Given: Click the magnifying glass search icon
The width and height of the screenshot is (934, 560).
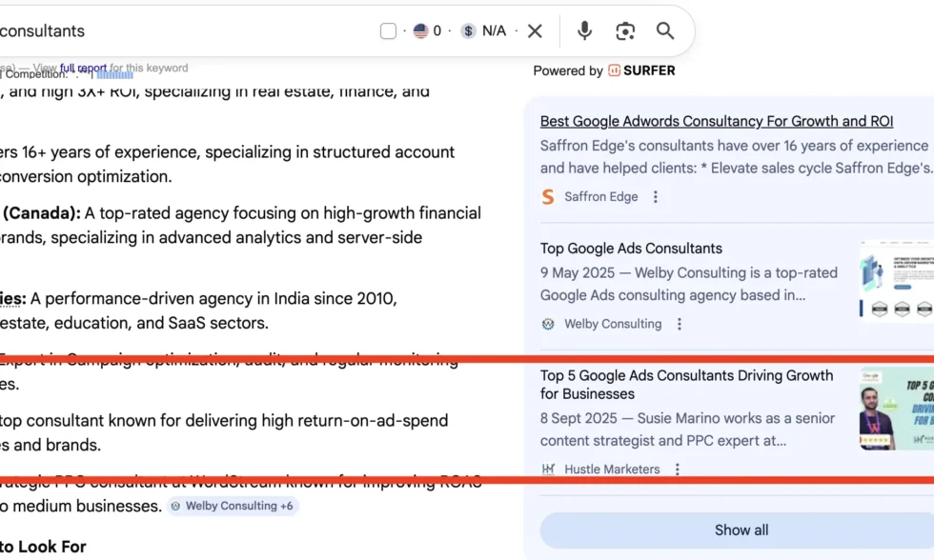Looking at the screenshot, I should point(664,31).
